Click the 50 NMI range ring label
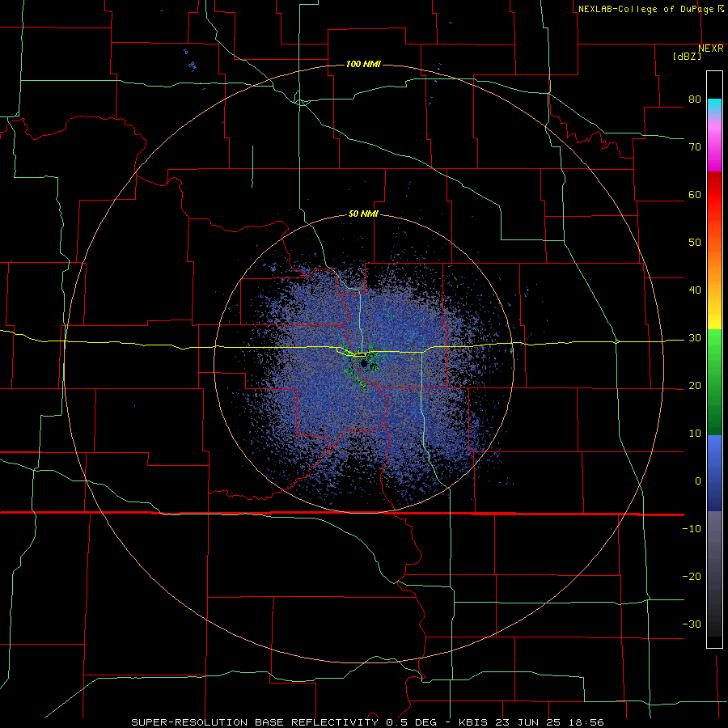728x728 pixels. [363, 214]
